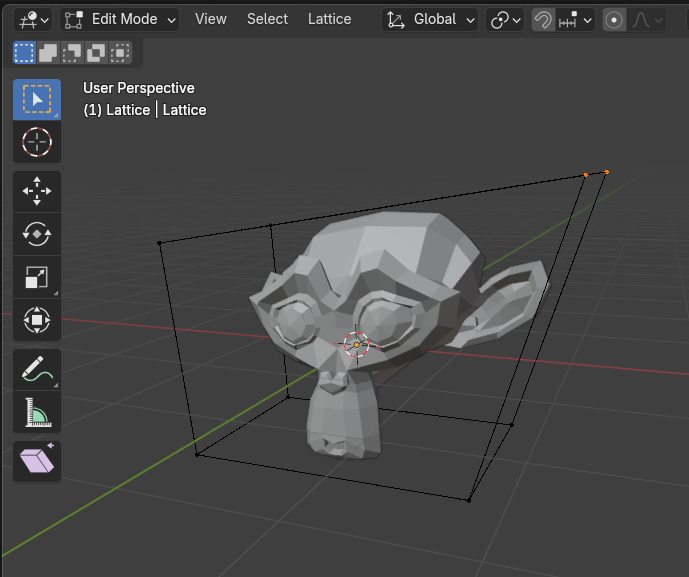Image resolution: width=689 pixels, height=577 pixels.
Task: Activate the Rotate tool
Action: click(37, 234)
